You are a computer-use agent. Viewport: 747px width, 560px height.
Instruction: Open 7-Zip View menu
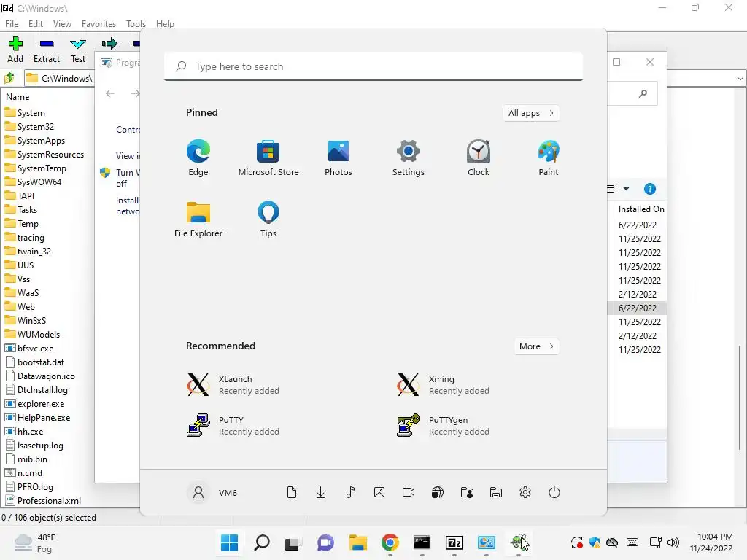tap(62, 24)
